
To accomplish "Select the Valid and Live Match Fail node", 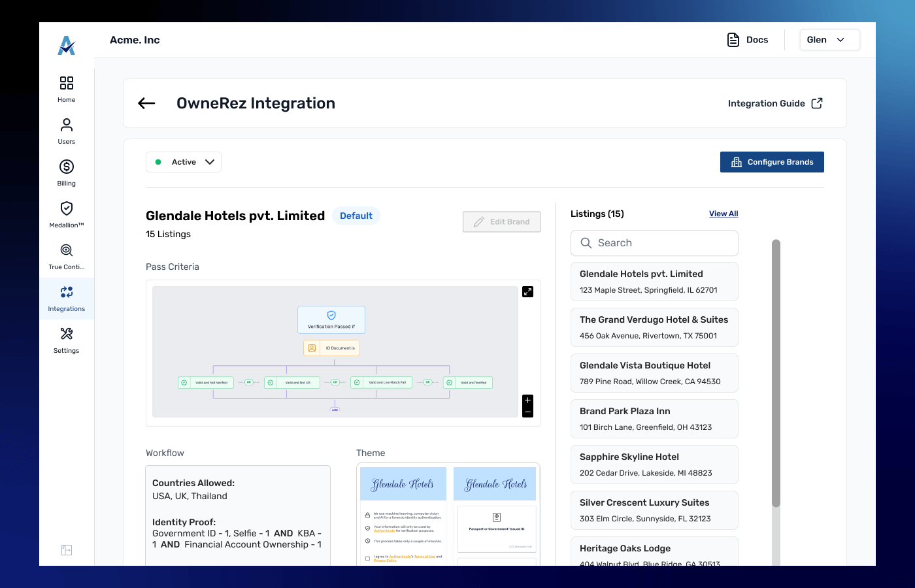I will 382,383.
